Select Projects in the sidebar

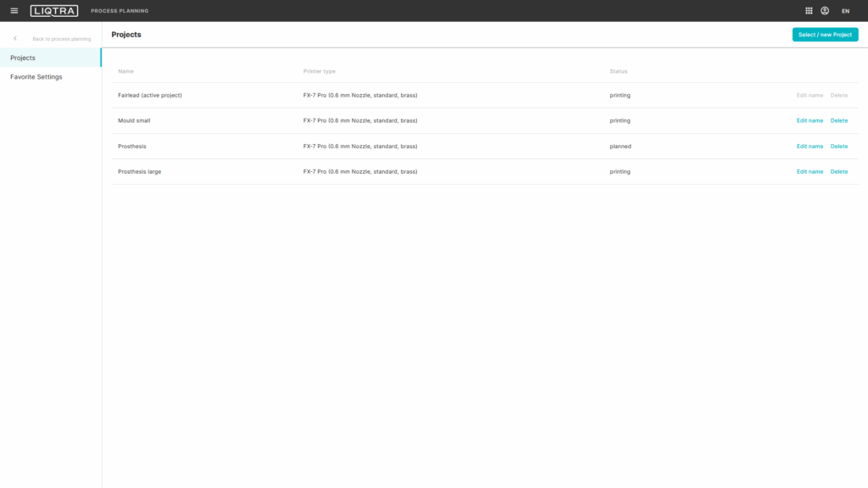tap(23, 58)
